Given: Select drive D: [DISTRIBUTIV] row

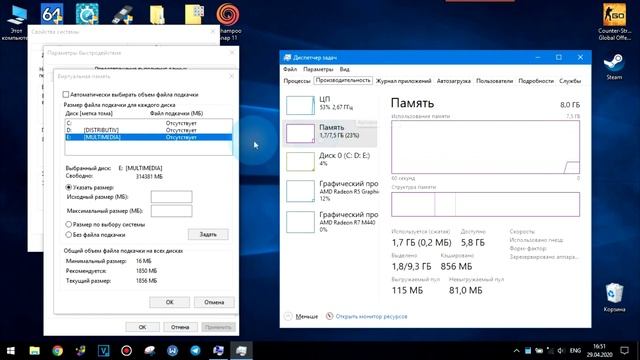Looking at the screenshot, I should pos(149,130).
